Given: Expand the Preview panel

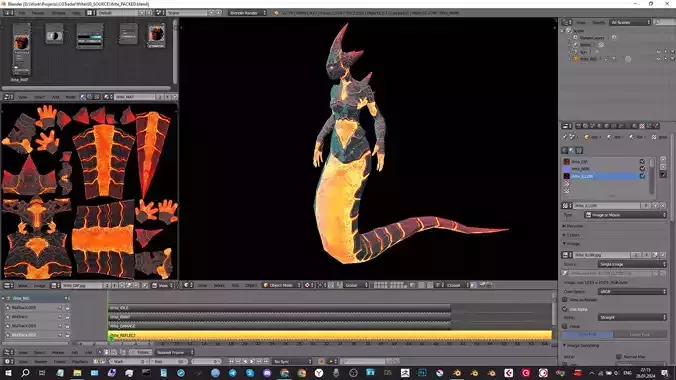Looking at the screenshot, I should tap(574, 226).
